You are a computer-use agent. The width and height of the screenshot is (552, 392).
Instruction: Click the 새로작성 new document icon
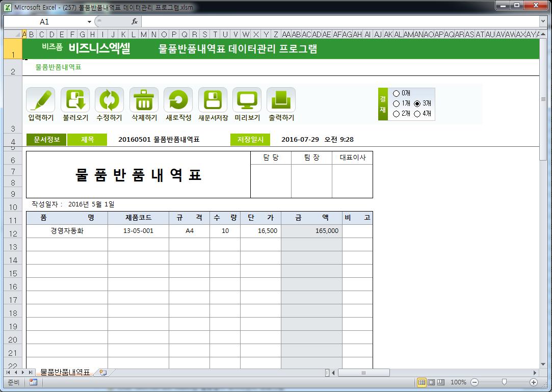click(178, 100)
